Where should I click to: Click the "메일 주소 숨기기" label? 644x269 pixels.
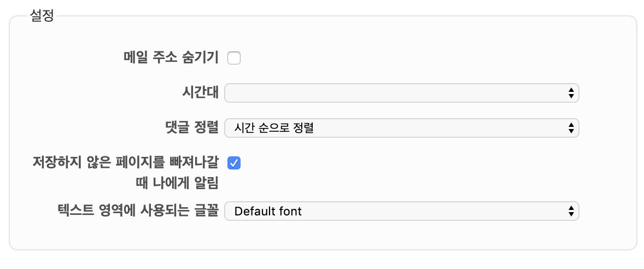pos(171,57)
